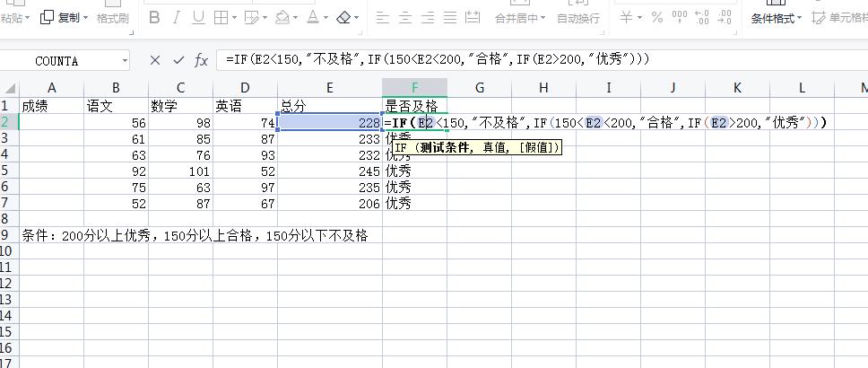
Task: Click cell with value 101
Action: [180, 171]
